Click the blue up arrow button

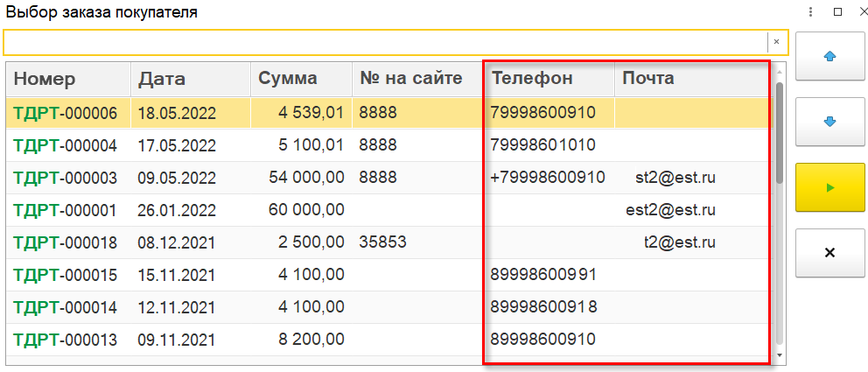coord(830,55)
